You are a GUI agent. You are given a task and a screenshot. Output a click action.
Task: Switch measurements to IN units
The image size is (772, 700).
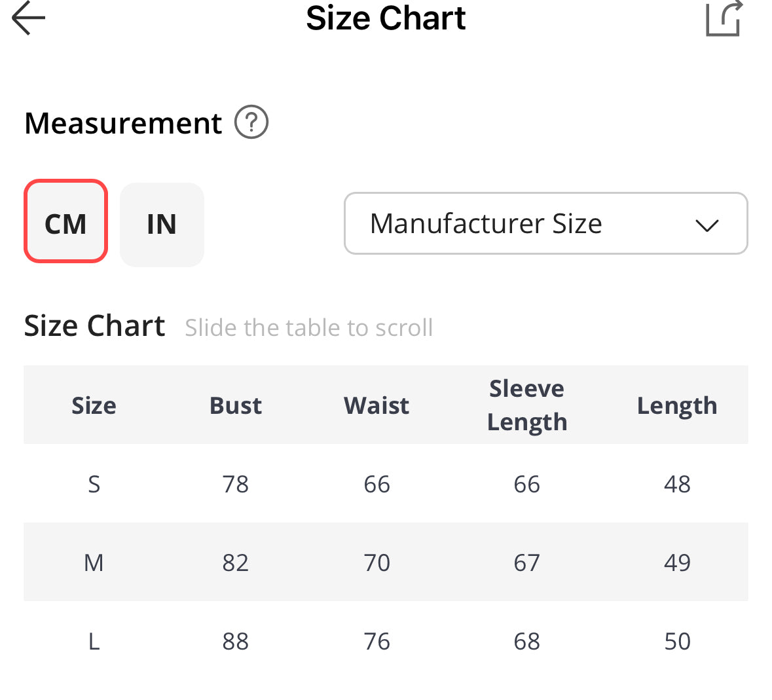pyautogui.click(x=162, y=225)
